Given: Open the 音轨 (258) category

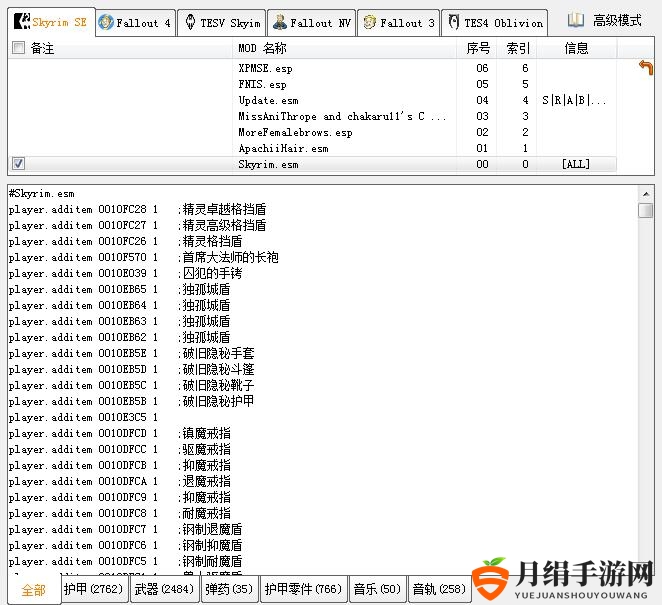Looking at the screenshot, I should pos(439,589).
